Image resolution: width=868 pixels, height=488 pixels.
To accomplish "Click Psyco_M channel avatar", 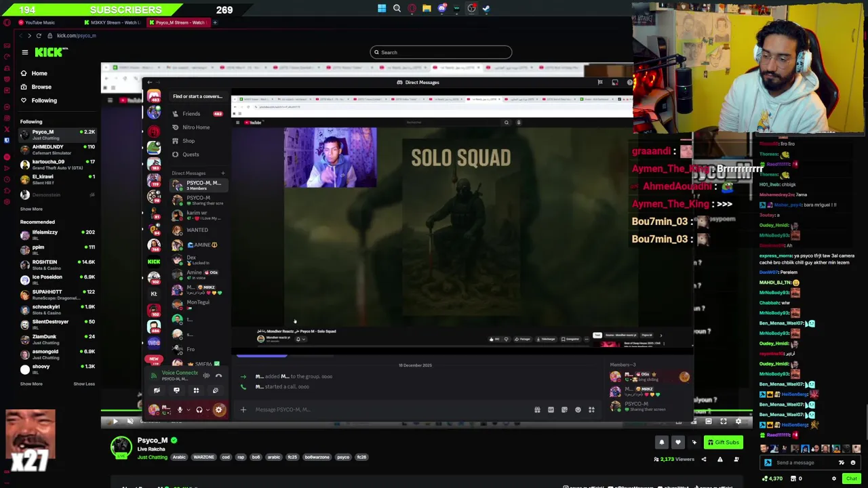I will (x=121, y=447).
